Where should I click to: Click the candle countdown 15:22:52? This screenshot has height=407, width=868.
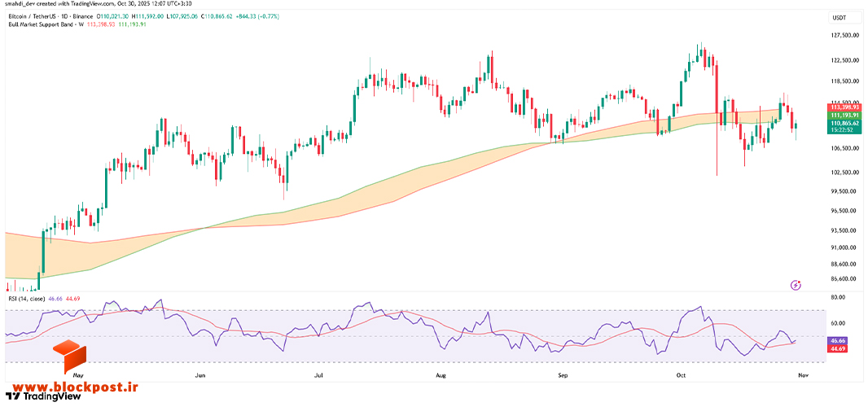pyautogui.click(x=843, y=129)
